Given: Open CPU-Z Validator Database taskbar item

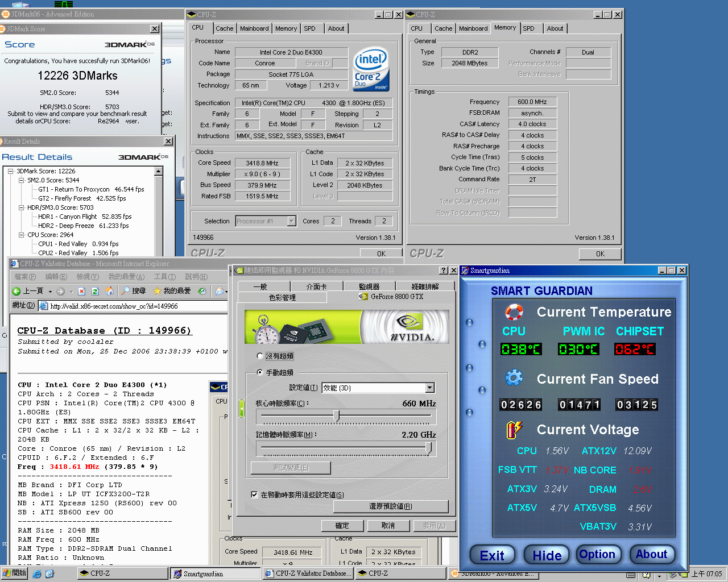Looking at the screenshot, I should point(308,574).
